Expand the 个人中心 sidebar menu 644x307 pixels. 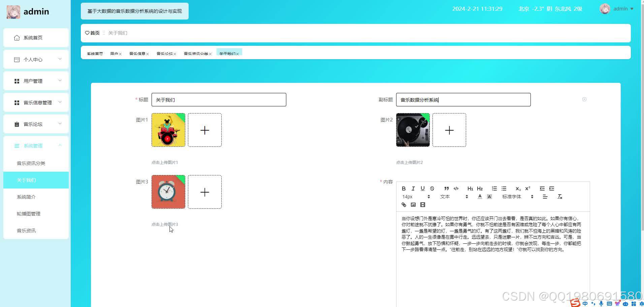point(36,59)
